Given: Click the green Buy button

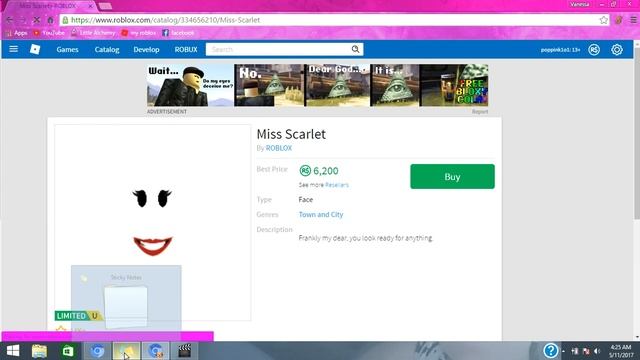Looking at the screenshot, I should click(452, 176).
